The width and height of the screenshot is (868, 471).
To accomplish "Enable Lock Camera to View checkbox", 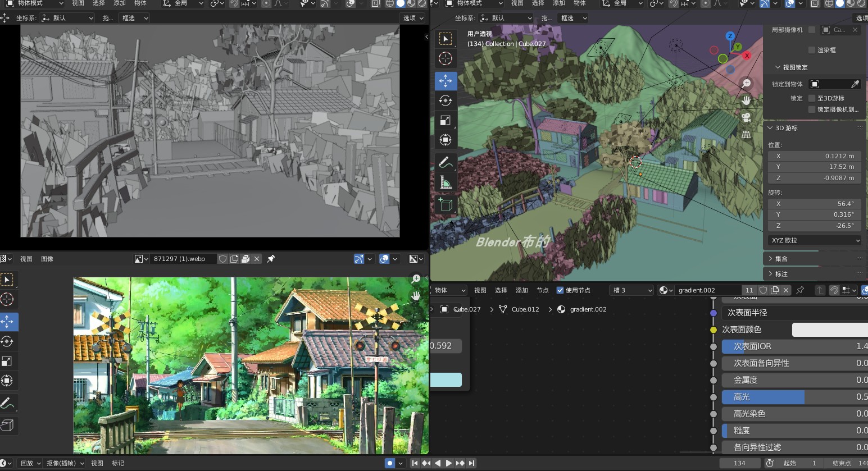I will pyautogui.click(x=812, y=109).
